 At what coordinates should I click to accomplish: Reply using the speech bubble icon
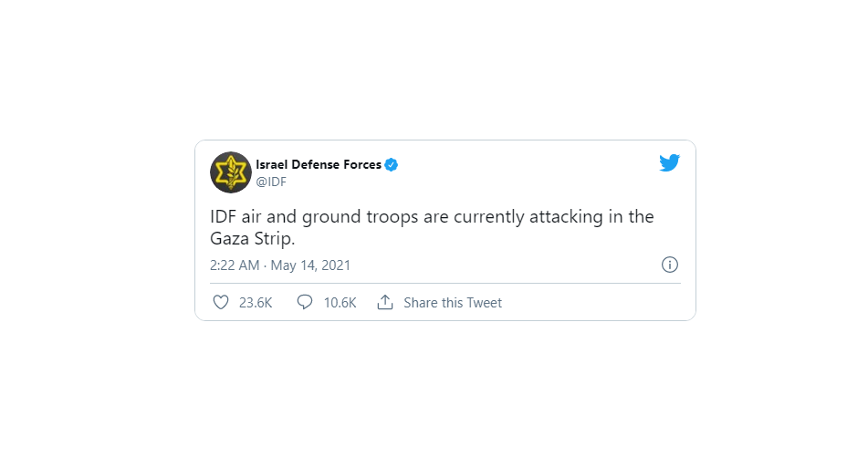[x=305, y=302]
